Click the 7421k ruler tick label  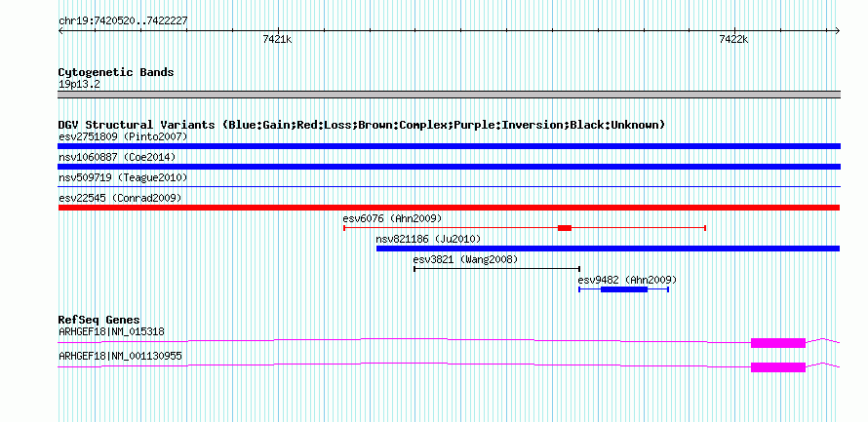[x=277, y=39]
